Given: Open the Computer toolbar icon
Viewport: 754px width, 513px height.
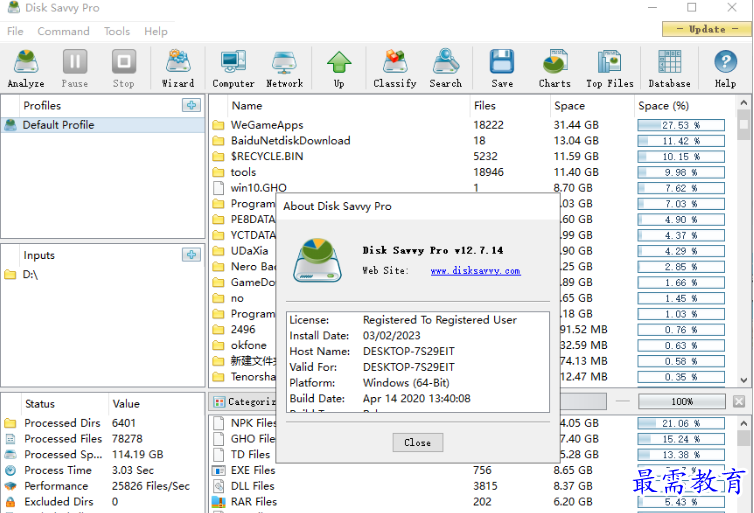Looking at the screenshot, I should [233, 68].
